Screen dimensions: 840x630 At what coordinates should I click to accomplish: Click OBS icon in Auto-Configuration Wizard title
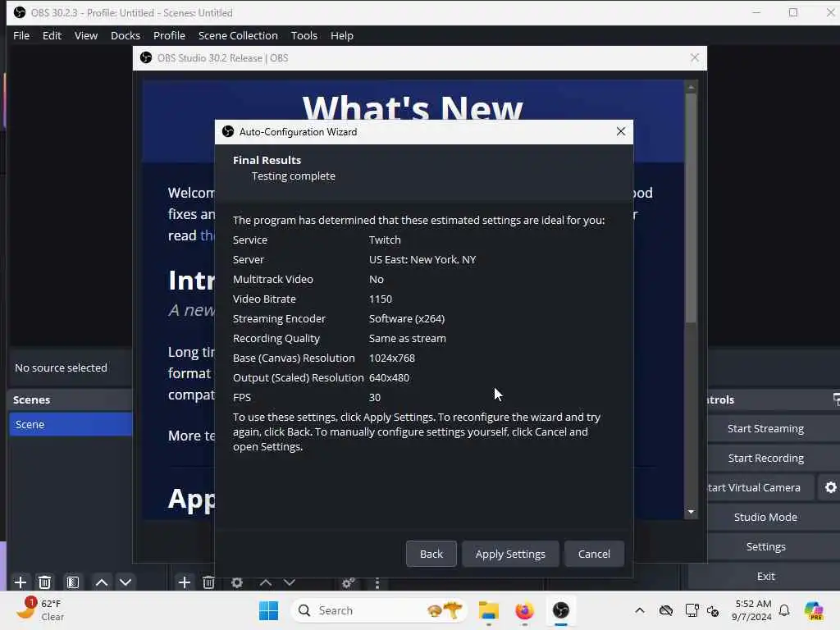[228, 131]
